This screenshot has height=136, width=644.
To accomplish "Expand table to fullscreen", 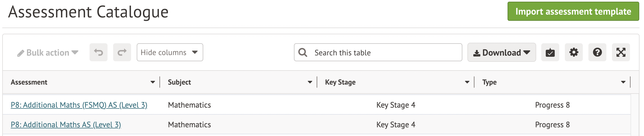I will 621,52.
